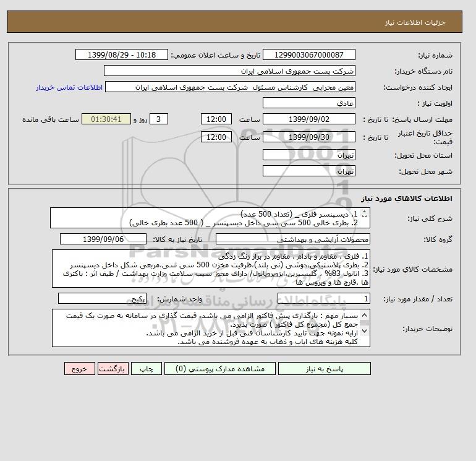Screen dimensions: 476x461
Task: Click the 'تاریخ نیاز به کالا:' label
Action: [x=177, y=239]
